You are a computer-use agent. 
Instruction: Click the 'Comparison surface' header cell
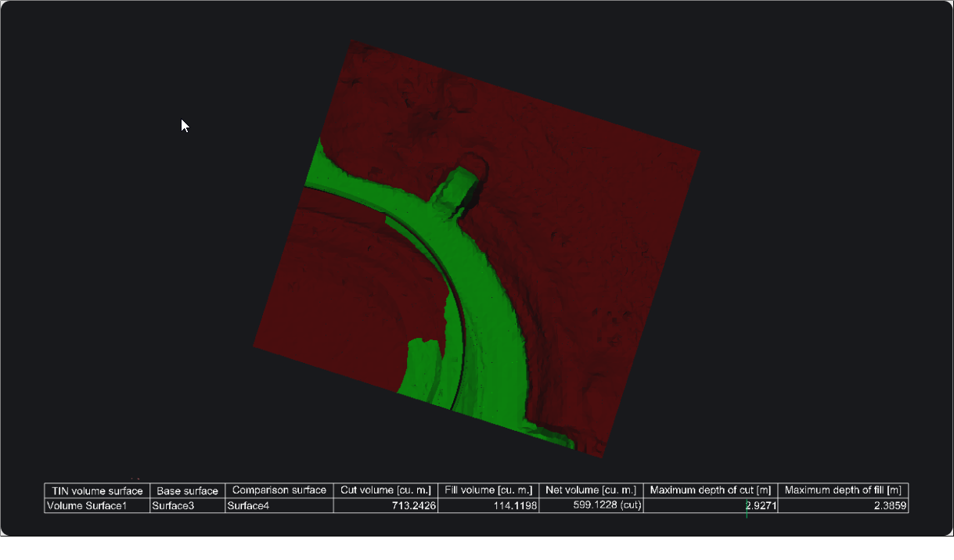coord(279,490)
